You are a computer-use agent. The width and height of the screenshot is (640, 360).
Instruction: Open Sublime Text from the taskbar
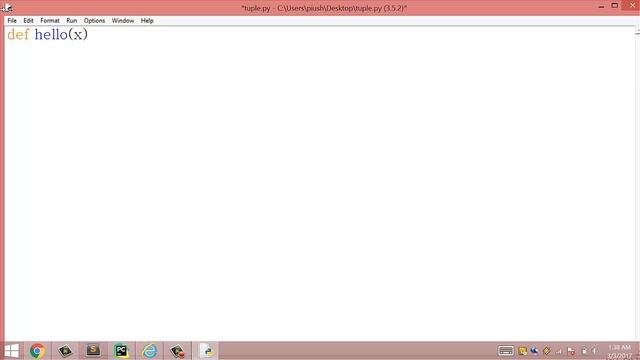click(93, 351)
